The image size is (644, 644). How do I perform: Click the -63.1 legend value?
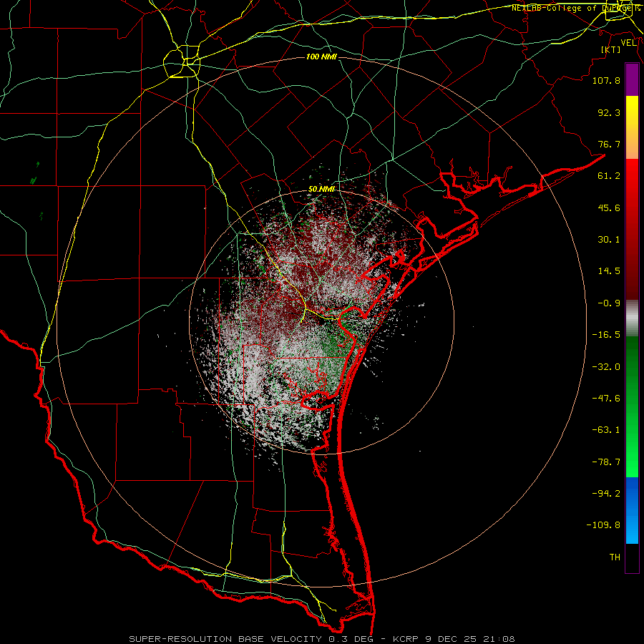[606, 430]
